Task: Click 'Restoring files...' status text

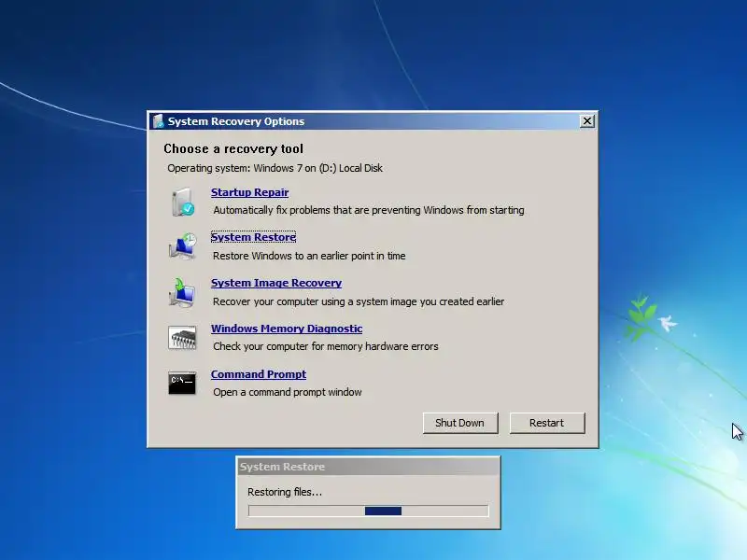Action: pyautogui.click(x=285, y=492)
